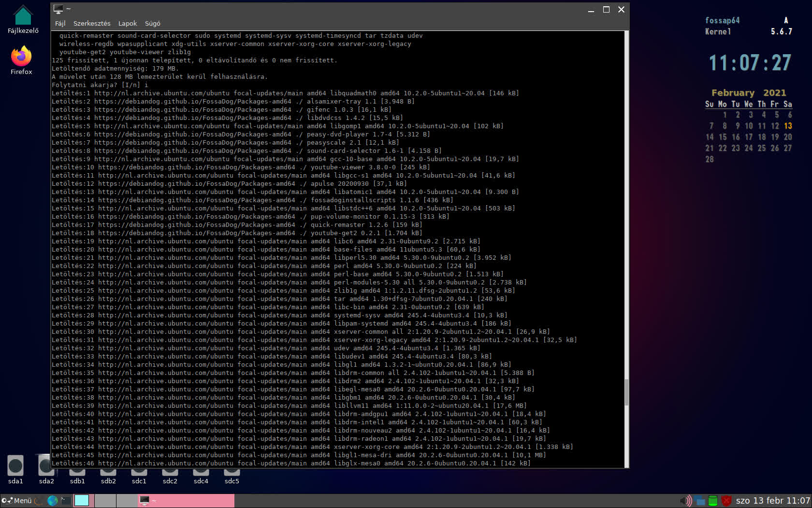Open the Menü start button in taskbar
The image size is (812, 508).
17,501
